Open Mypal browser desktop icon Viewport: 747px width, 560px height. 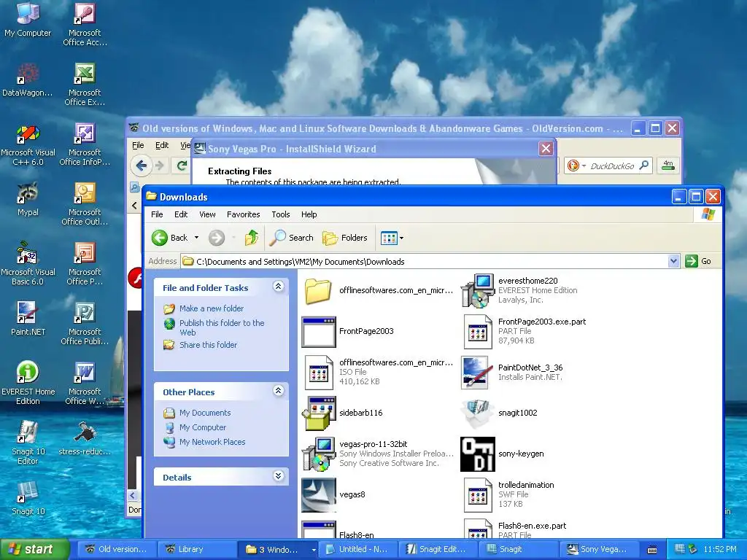click(x=28, y=198)
